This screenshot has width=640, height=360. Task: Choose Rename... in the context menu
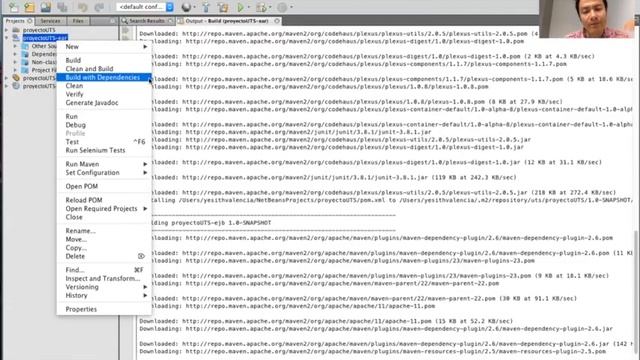(x=104, y=231)
